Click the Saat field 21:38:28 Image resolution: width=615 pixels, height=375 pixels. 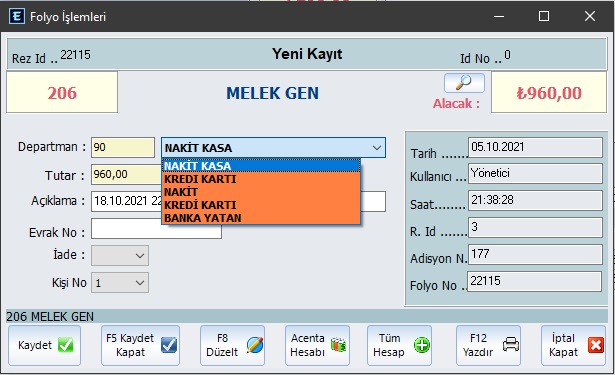(x=535, y=200)
